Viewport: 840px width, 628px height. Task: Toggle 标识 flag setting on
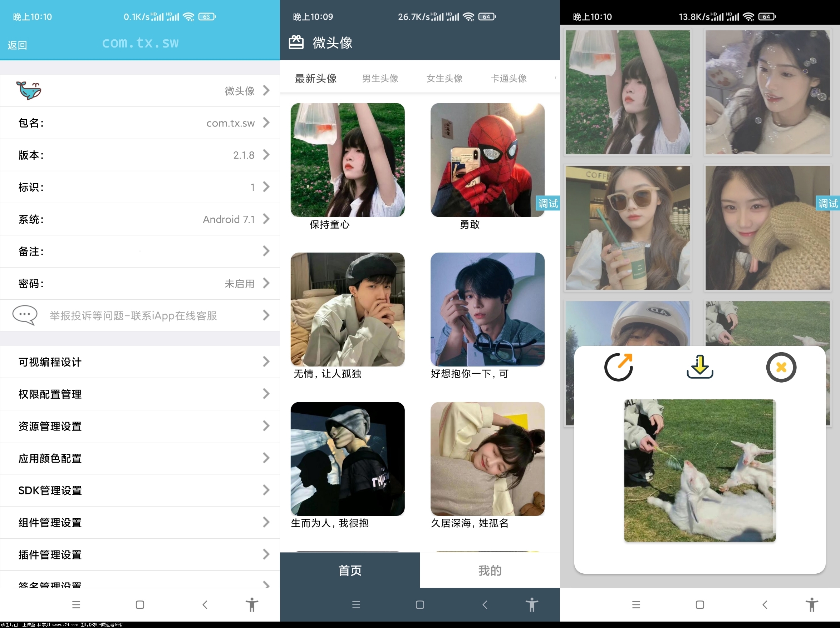point(140,187)
